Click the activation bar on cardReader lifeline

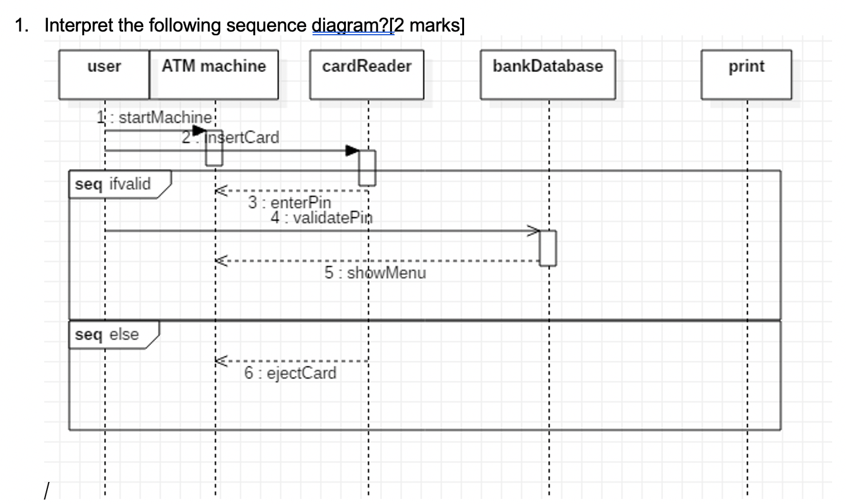(x=367, y=168)
